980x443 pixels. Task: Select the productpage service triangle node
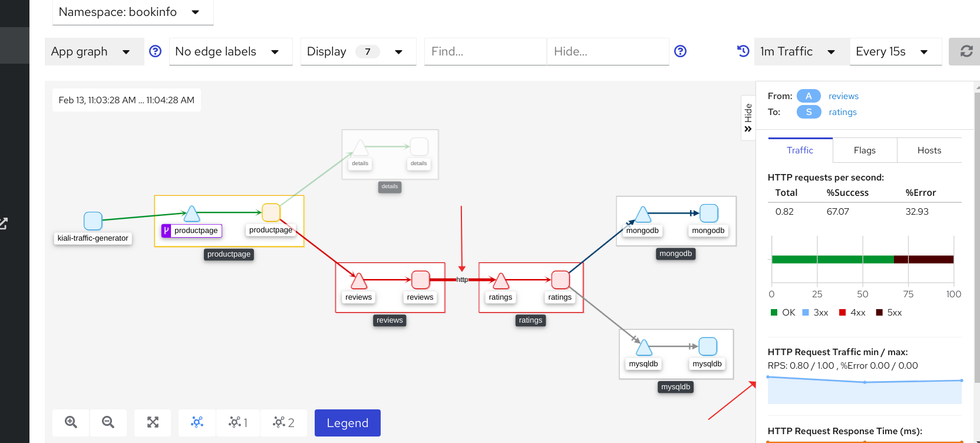[192, 214]
